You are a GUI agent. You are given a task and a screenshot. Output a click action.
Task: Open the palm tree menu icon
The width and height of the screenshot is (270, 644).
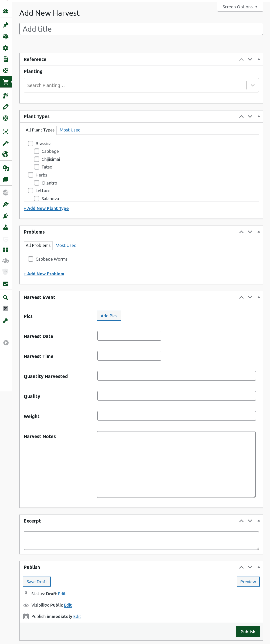tap(6, 96)
